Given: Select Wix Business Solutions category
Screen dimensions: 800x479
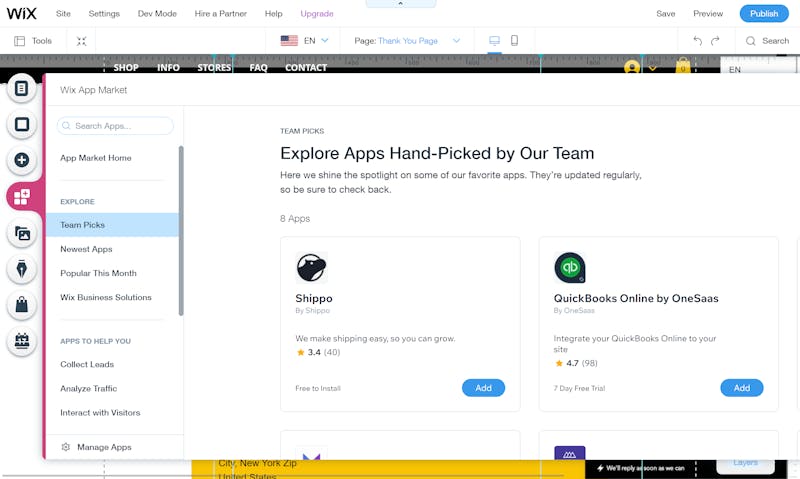Looking at the screenshot, I should coord(106,297).
